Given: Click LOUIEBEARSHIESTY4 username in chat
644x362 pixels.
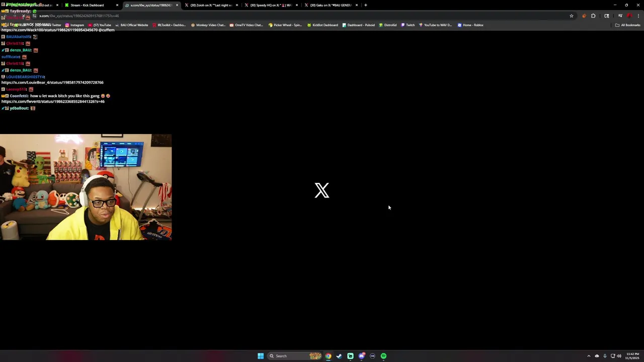Looking at the screenshot, I should click(25, 77).
